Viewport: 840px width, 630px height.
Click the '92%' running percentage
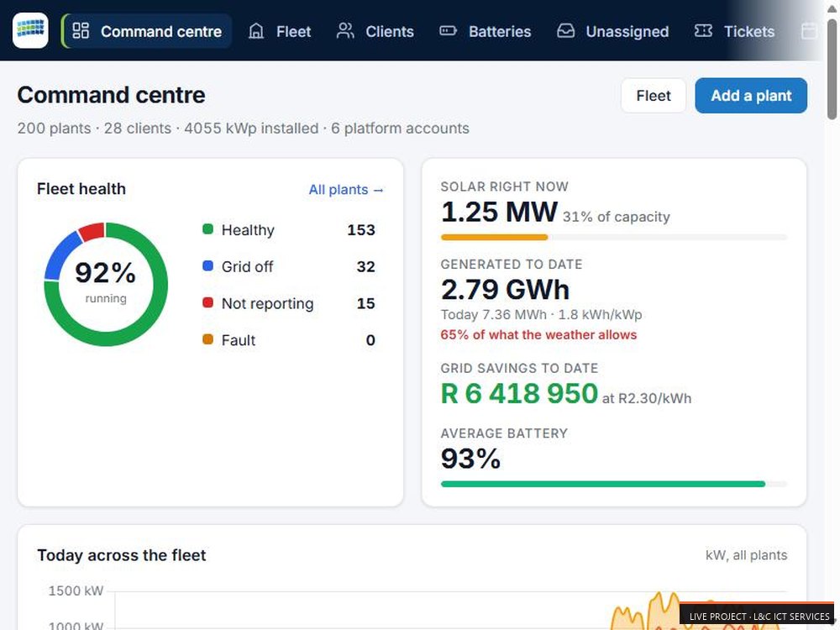click(106, 273)
